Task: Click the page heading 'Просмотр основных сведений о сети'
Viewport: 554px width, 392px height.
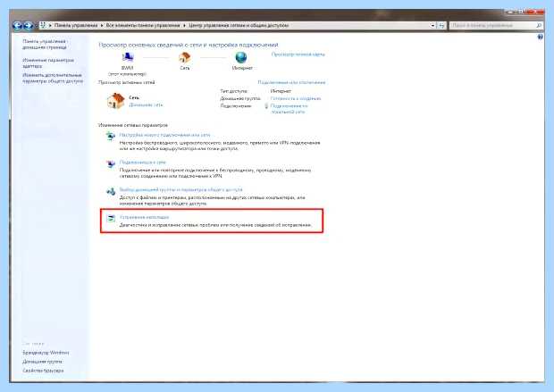Action: 189,45
